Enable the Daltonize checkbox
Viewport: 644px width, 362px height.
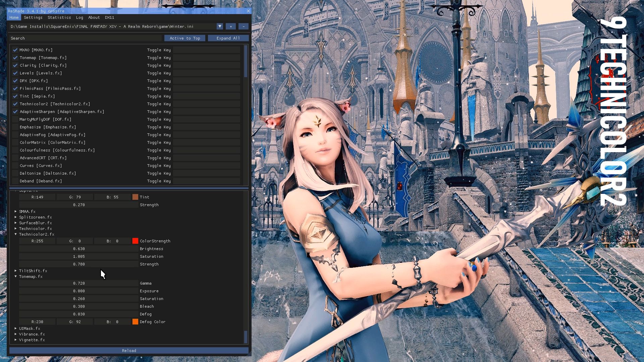click(x=15, y=173)
